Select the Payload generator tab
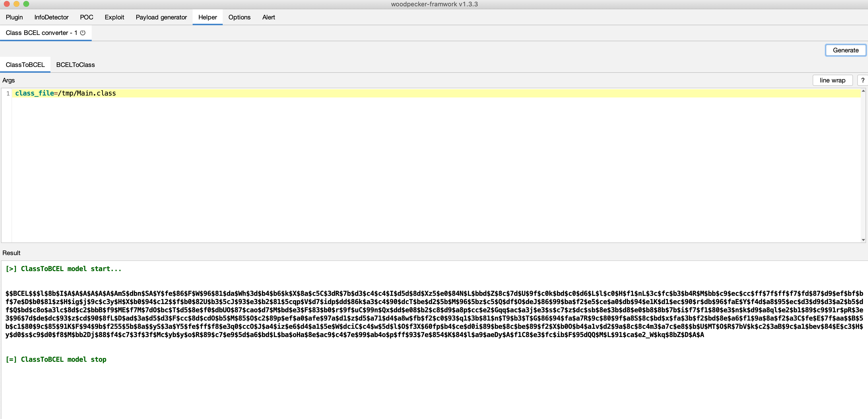The width and height of the screenshot is (868, 419). [161, 17]
